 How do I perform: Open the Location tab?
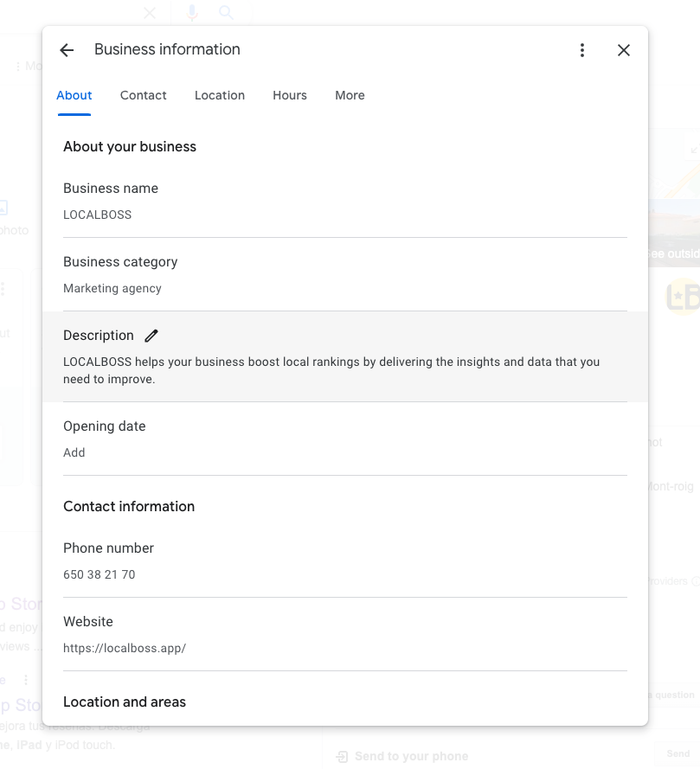[220, 95]
